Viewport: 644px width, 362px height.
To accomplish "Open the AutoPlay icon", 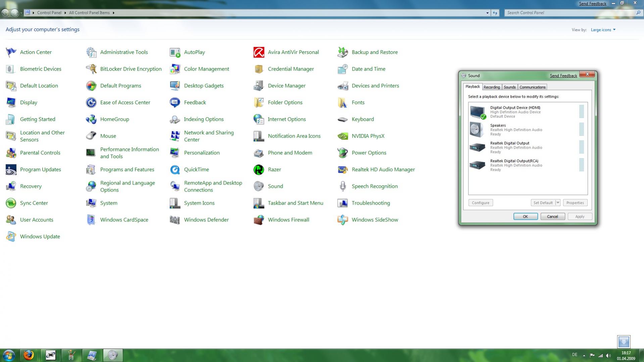I will point(175,52).
